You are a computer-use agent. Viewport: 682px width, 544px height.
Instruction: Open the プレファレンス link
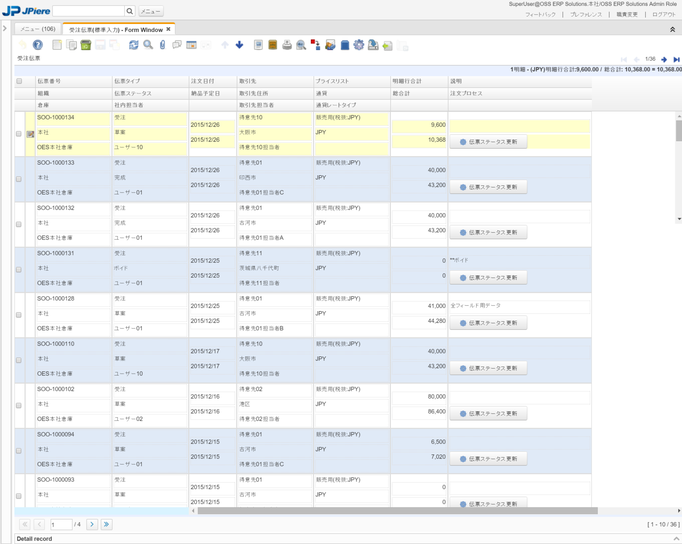tap(586, 14)
